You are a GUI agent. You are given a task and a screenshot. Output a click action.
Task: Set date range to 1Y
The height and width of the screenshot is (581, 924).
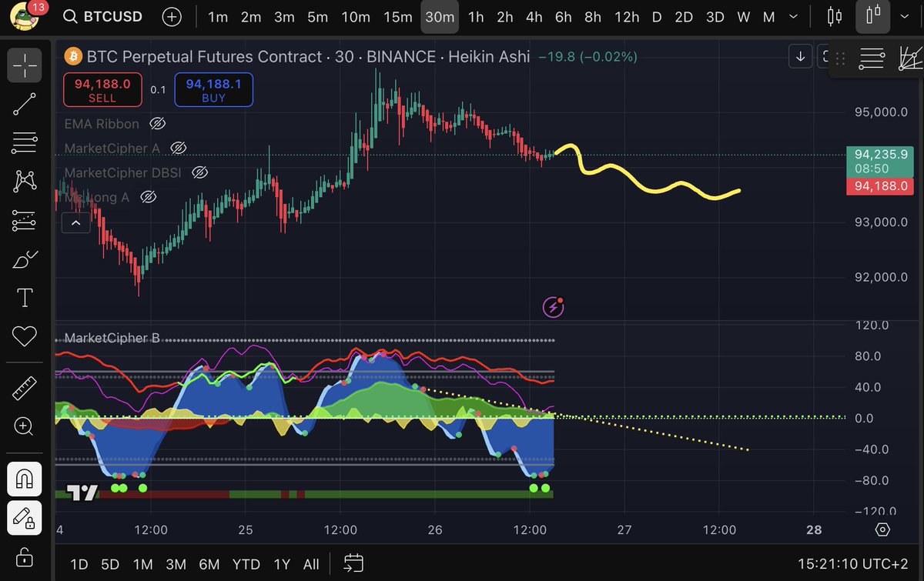pos(281,564)
